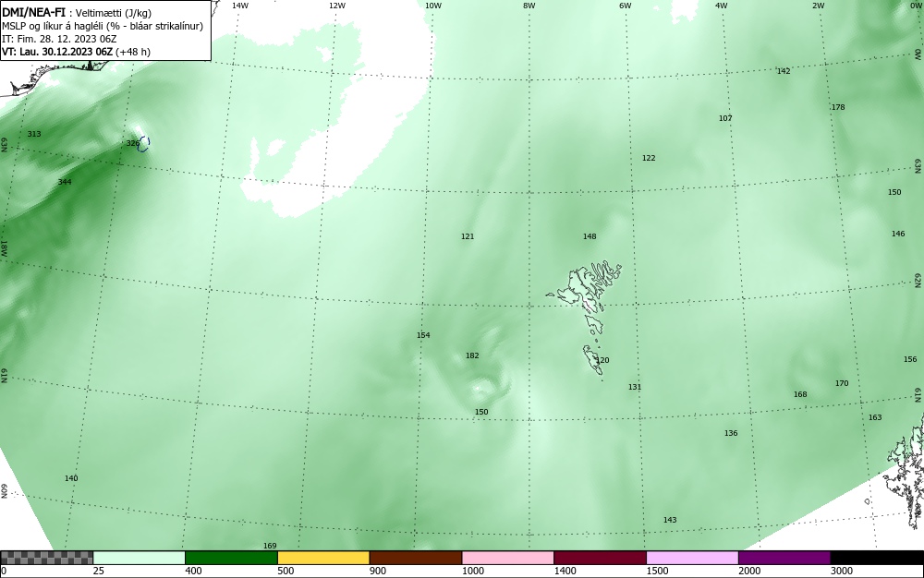Click the 163 value on the map
Screen dimensions: 924x578
875,417
